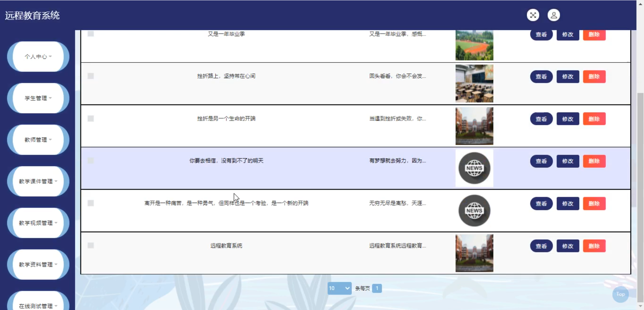The height and width of the screenshot is (310, 644).
Task: Delete the row starting with 离开是一种痛苦
Action: pyautogui.click(x=594, y=204)
